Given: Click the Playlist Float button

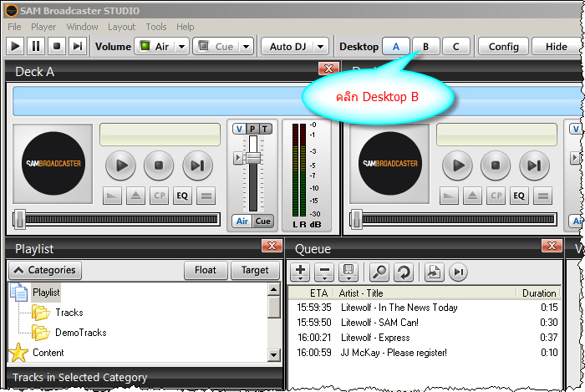Looking at the screenshot, I should 206,270.
